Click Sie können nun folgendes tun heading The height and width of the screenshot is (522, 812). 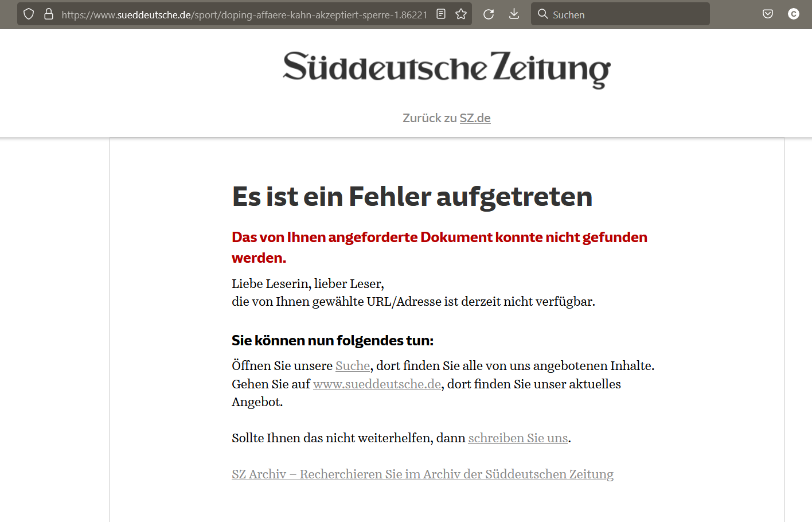point(333,341)
